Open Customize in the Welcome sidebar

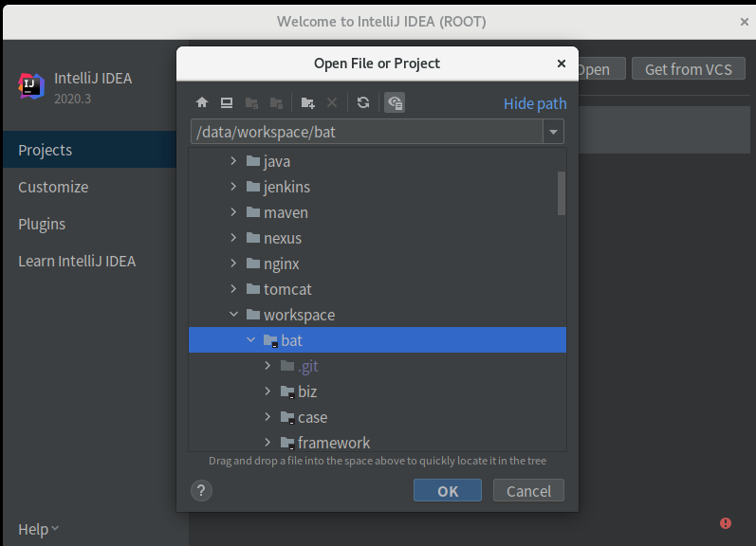pyautogui.click(x=53, y=187)
